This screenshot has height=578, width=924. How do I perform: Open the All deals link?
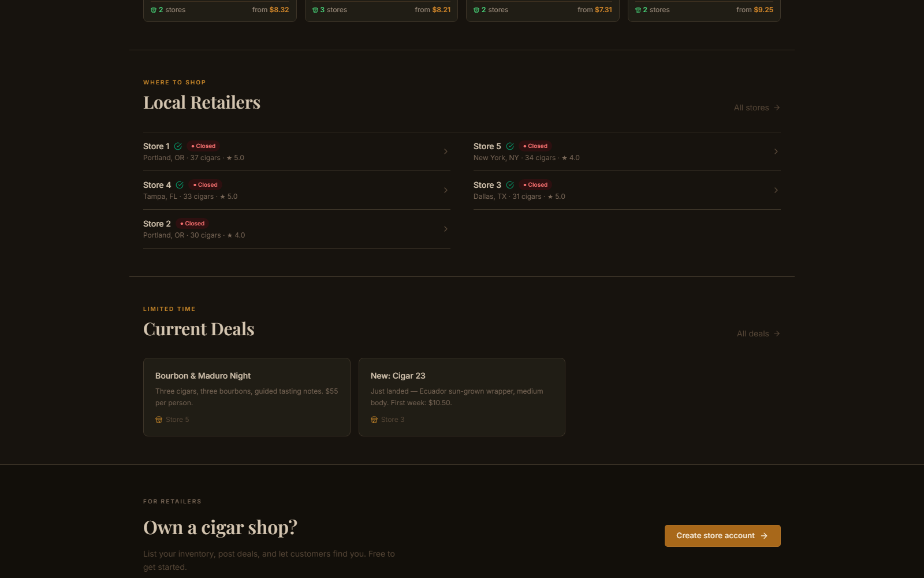pyautogui.click(x=759, y=334)
